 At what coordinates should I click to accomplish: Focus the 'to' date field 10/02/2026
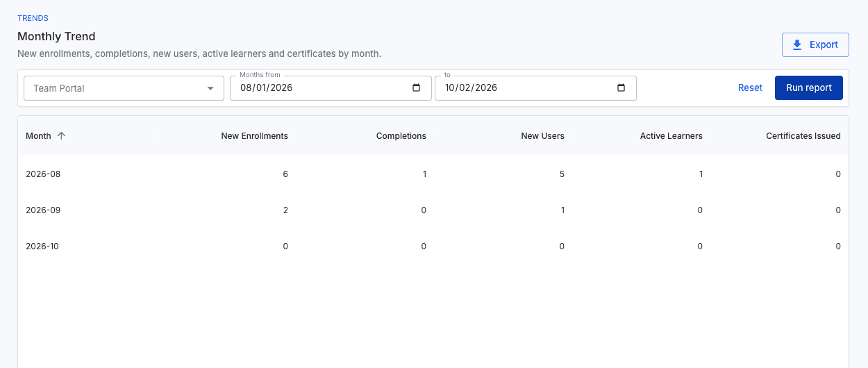535,88
